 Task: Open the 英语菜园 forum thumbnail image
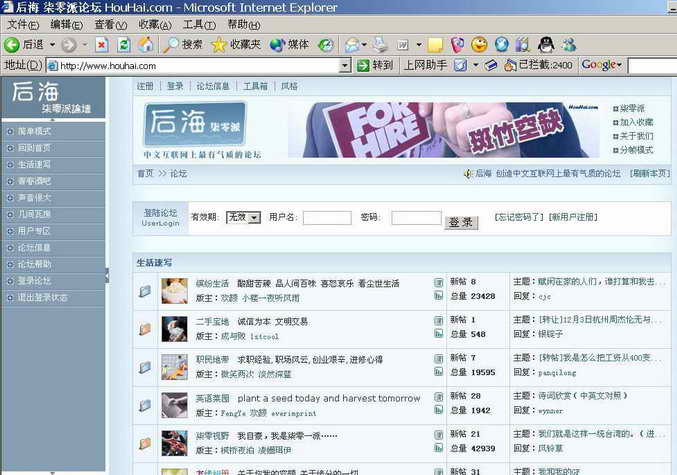175,405
